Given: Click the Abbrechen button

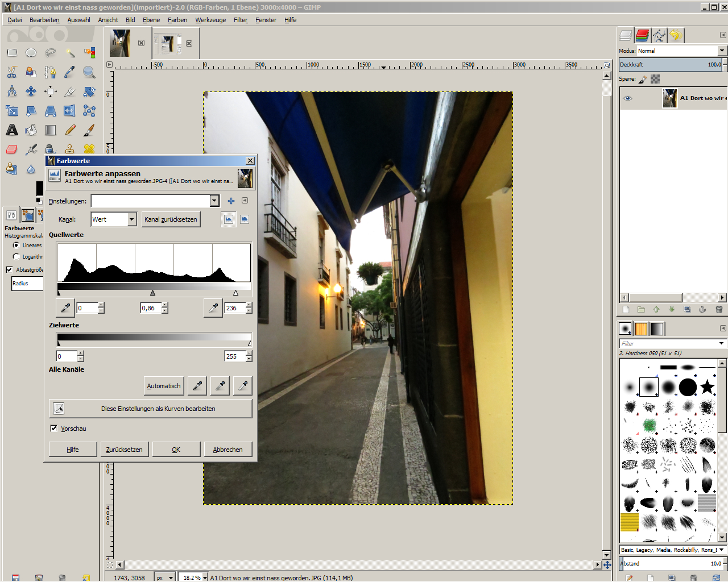Looking at the screenshot, I should tap(227, 450).
